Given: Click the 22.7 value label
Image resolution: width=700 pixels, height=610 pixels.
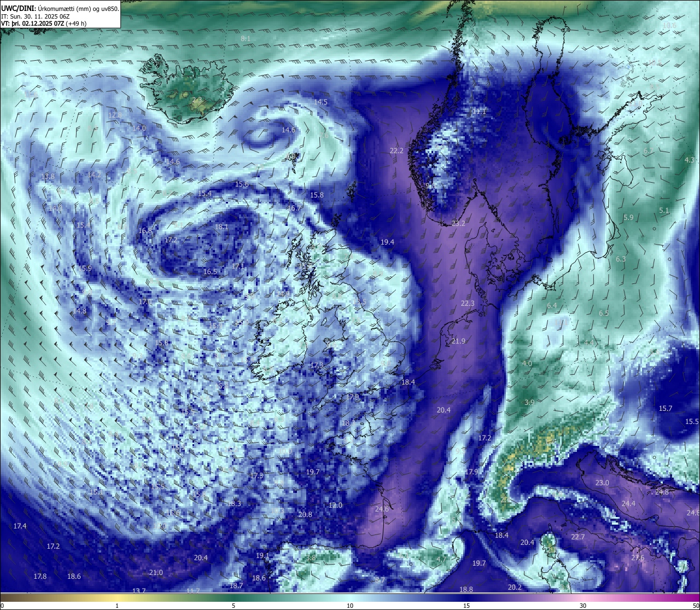Looking at the screenshot, I should (578, 537).
